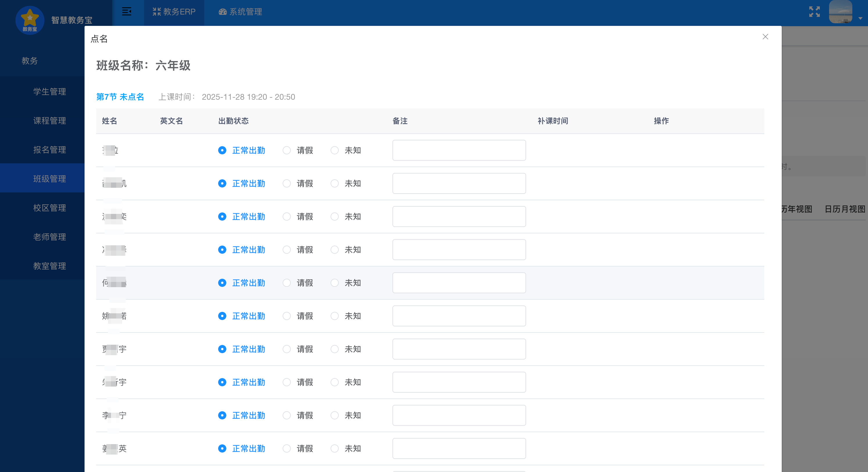The height and width of the screenshot is (472, 868).
Task: Click the 教务ERP module icon
Action: pos(157,11)
